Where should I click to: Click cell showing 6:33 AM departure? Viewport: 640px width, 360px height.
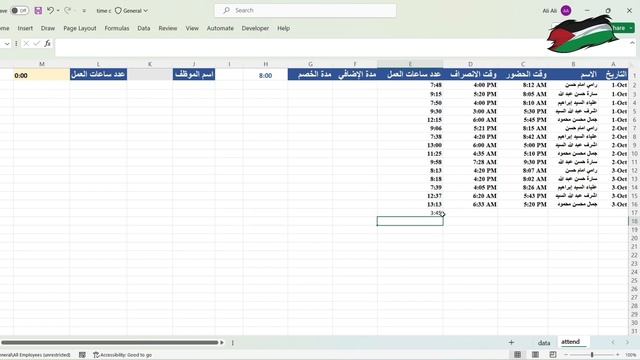pos(471,204)
